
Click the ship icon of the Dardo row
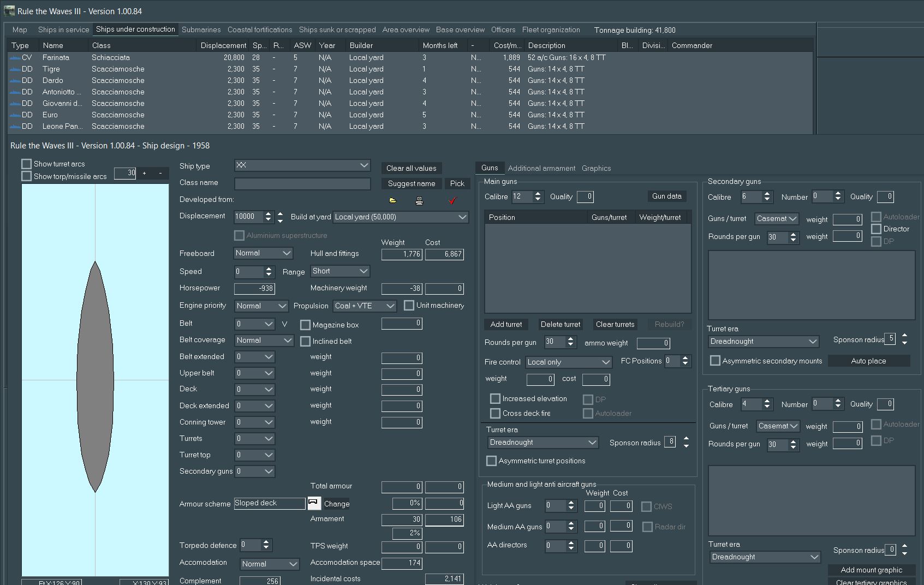15,80
